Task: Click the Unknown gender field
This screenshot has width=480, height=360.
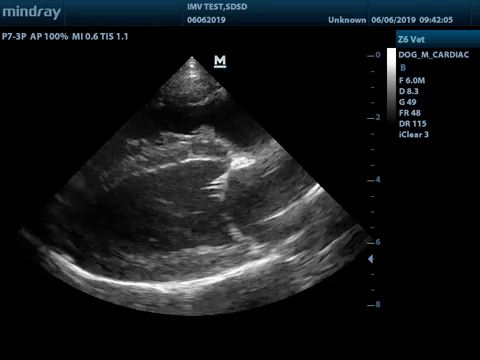Action: pyautogui.click(x=347, y=20)
